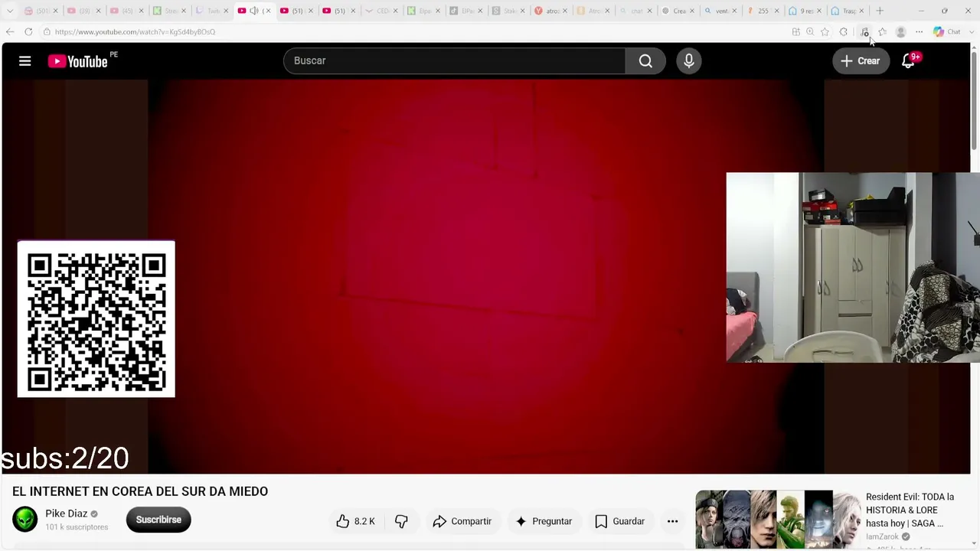Open the new tab plus button
980x551 pixels.
880,11
